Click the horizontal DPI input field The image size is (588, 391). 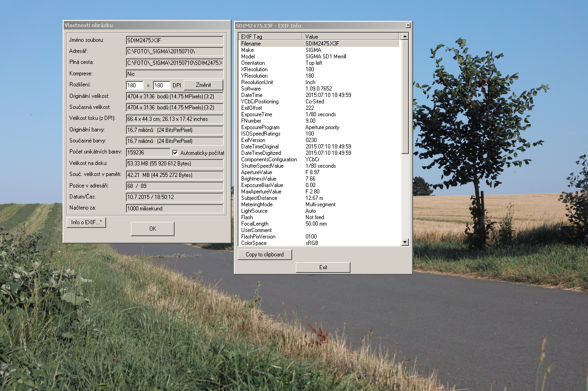(x=135, y=85)
